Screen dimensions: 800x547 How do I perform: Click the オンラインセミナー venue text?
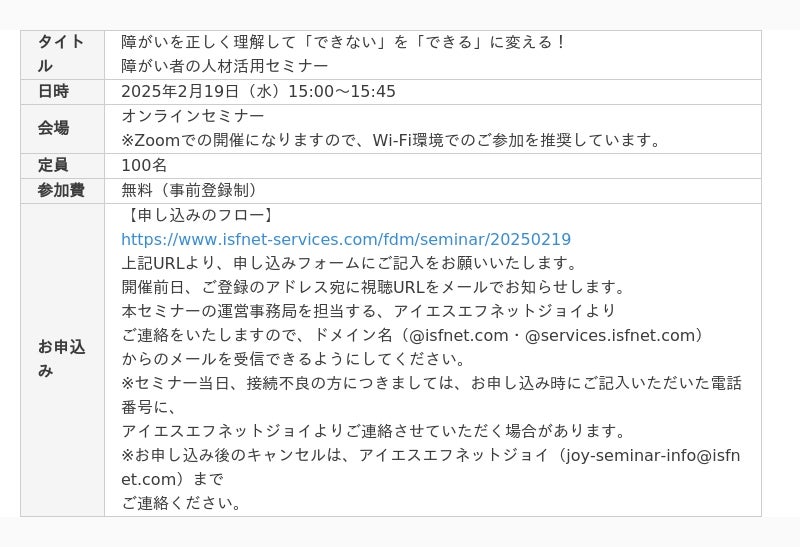pos(193,116)
